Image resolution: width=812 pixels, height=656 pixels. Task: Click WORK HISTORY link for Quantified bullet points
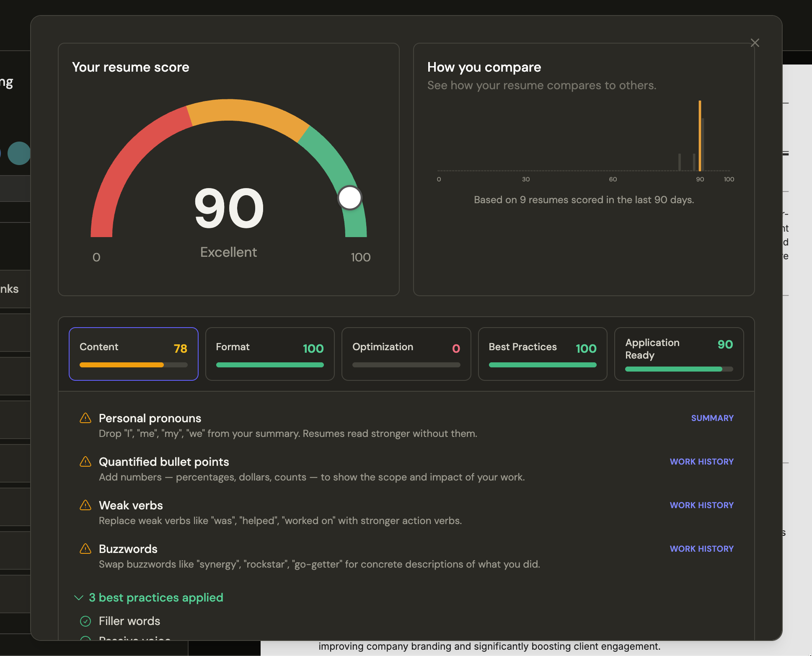click(x=702, y=462)
